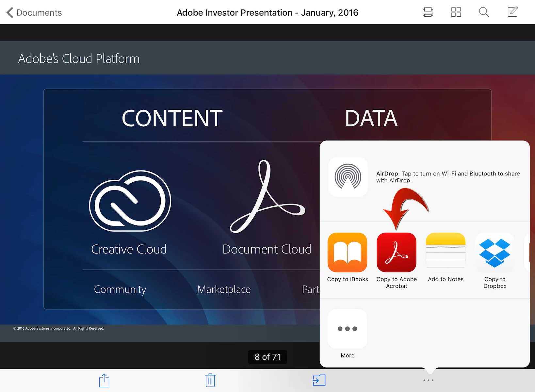535x392 pixels.
Task: Tap the Document Cloud Acrobat logo
Action: 267,196
